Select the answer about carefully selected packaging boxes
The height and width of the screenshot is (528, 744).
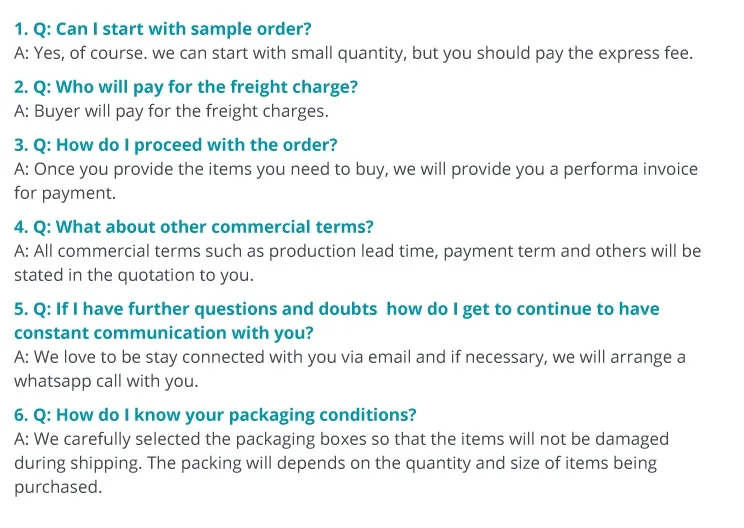click(341, 439)
